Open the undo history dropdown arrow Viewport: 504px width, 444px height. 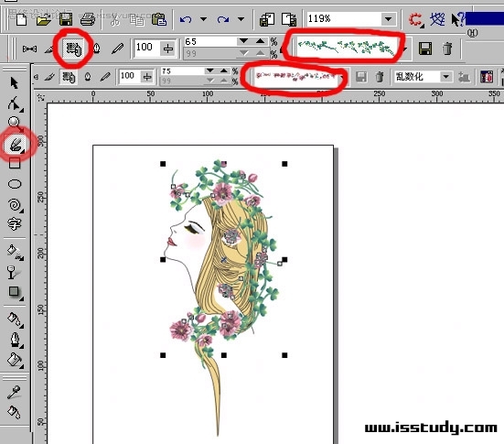(x=203, y=19)
